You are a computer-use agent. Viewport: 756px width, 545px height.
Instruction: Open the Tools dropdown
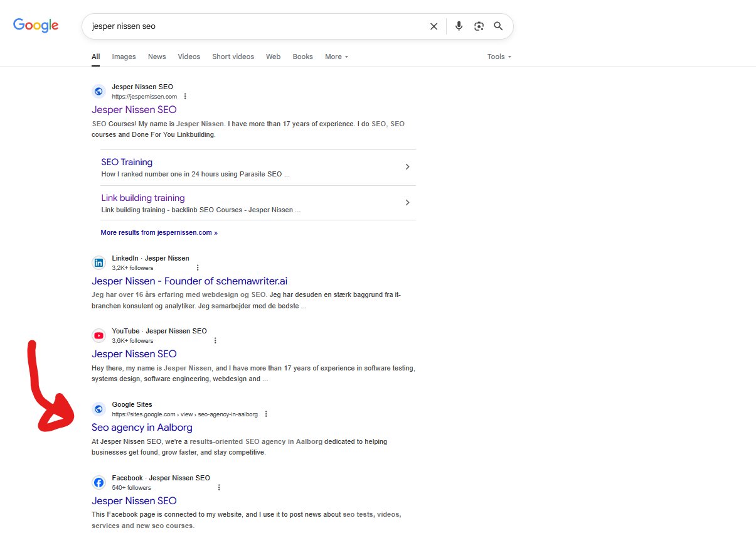pos(499,57)
